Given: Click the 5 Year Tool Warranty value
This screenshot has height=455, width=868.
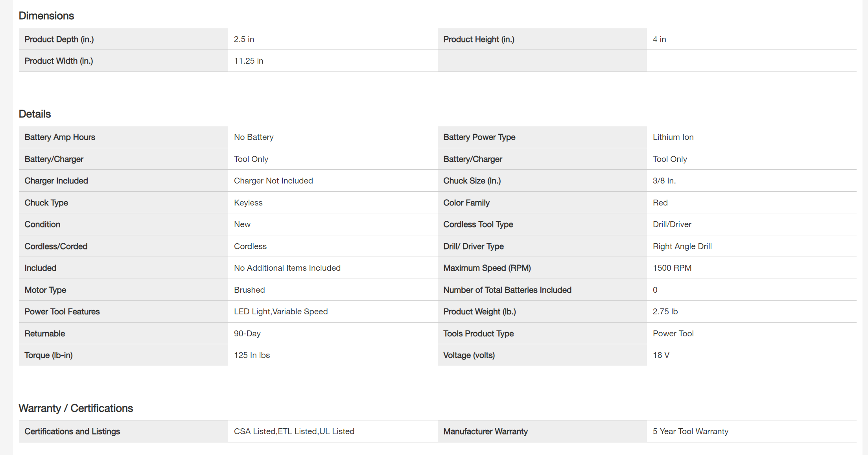Looking at the screenshot, I should [690, 431].
